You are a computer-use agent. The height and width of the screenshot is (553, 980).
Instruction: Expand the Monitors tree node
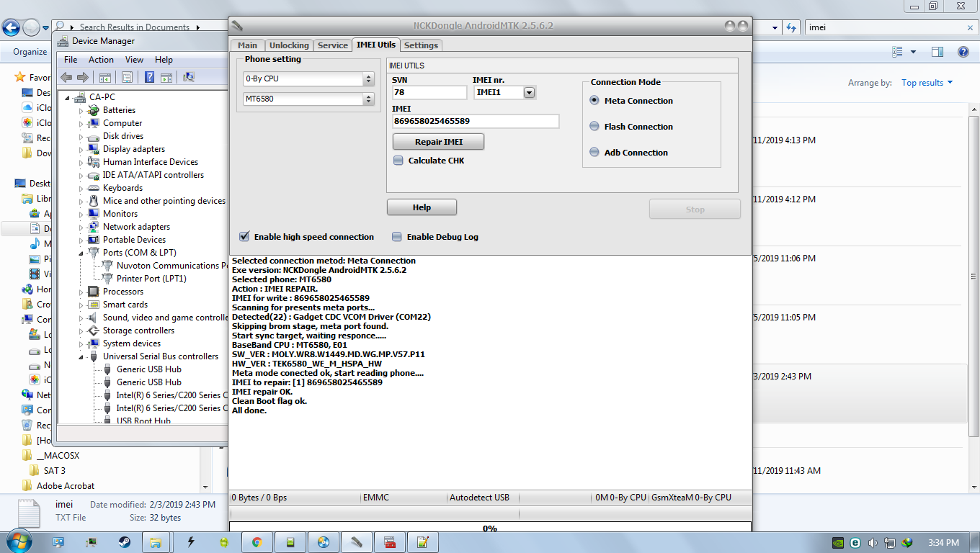[81, 214]
